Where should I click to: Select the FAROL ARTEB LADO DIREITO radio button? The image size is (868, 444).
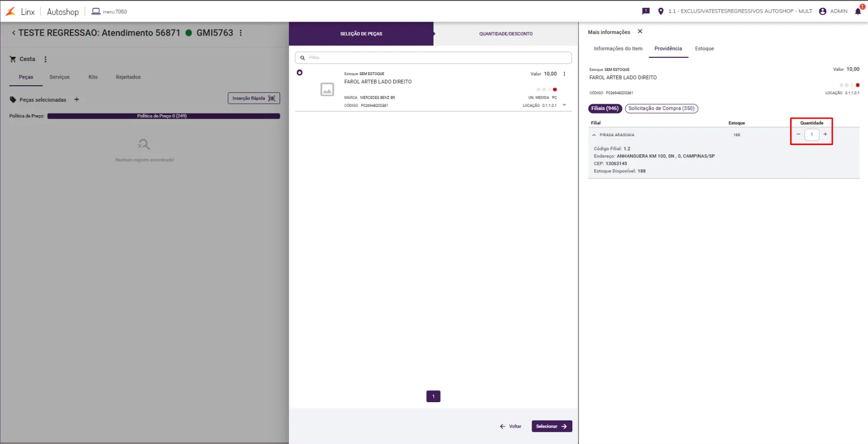click(299, 73)
